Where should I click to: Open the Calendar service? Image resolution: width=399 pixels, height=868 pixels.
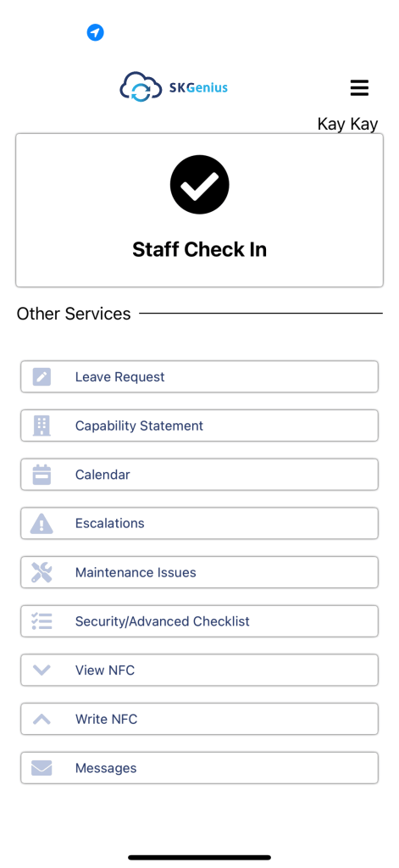199,475
